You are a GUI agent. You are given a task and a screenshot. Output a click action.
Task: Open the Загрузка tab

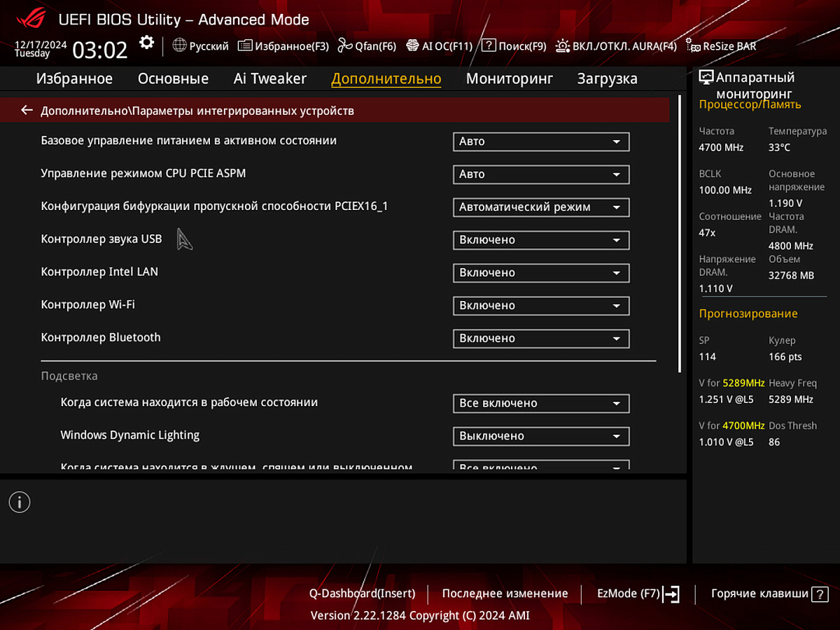coord(608,78)
